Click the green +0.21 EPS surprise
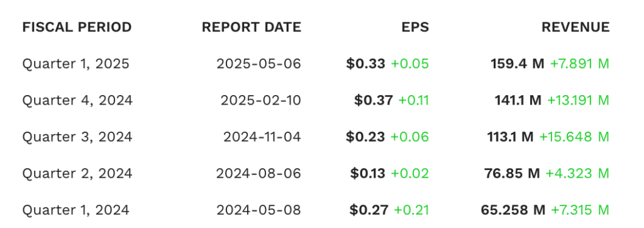 411,210
